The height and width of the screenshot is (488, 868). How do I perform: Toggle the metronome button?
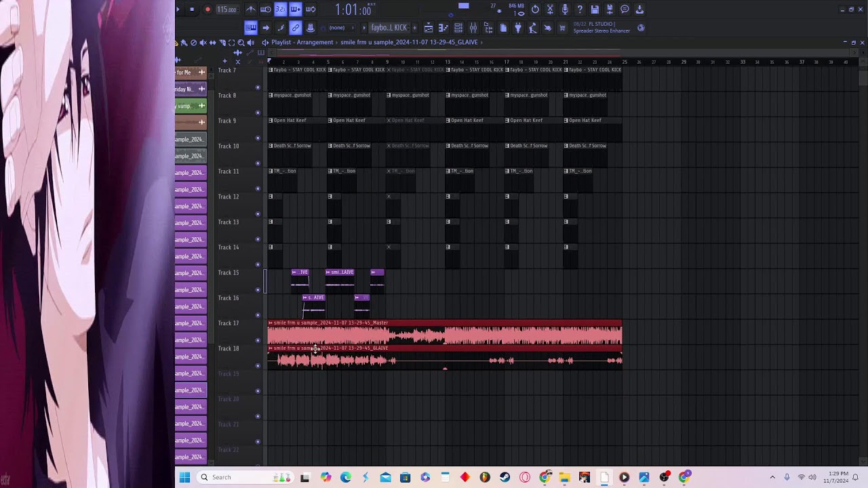coord(251,9)
